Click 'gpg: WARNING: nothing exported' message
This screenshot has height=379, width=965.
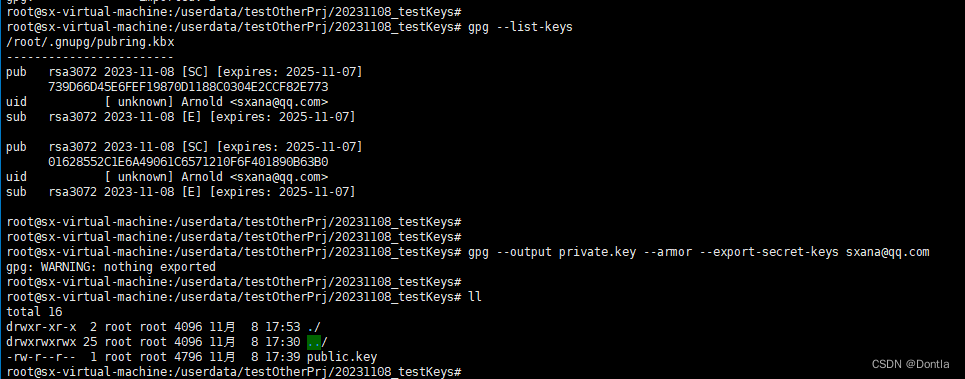click(111, 267)
